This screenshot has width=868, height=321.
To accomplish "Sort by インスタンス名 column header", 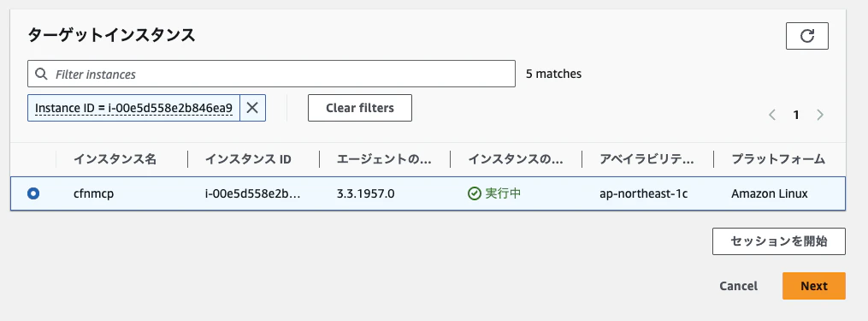I will tap(115, 160).
